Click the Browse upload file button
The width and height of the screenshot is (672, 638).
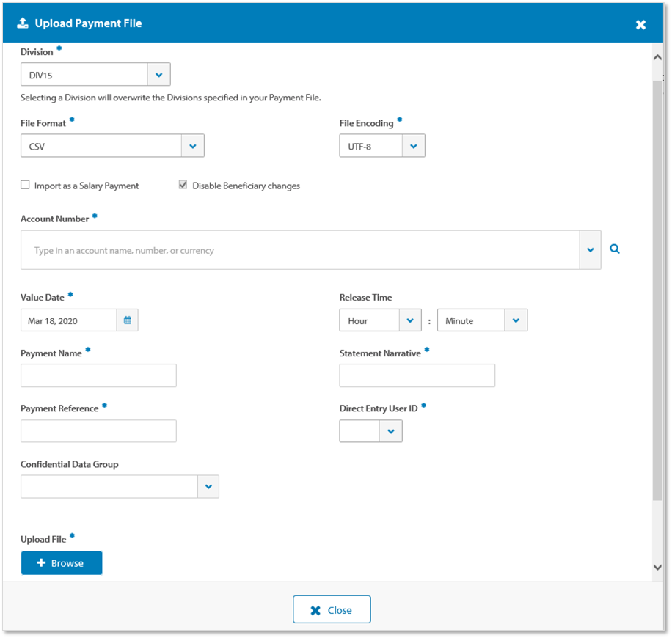tap(62, 563)
